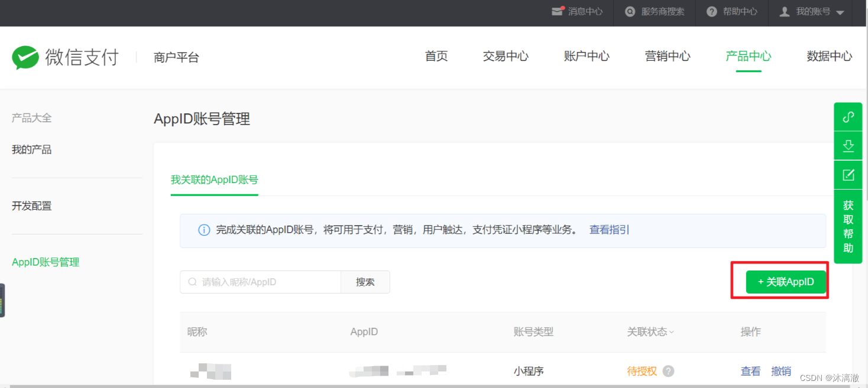
Task: Click the 搜索 button
Action: click(365, 282)
